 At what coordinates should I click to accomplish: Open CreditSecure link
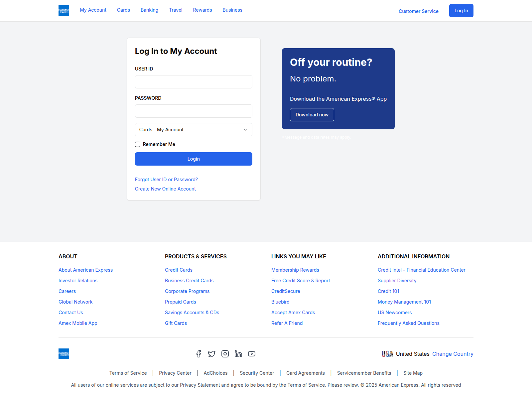click(x=286, y=291)
